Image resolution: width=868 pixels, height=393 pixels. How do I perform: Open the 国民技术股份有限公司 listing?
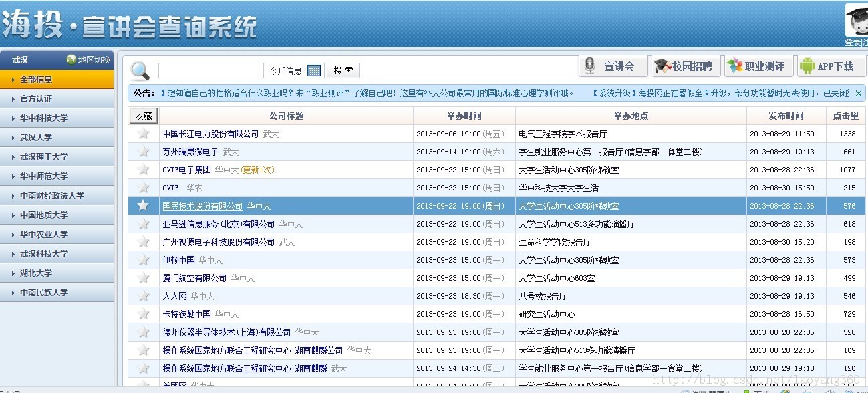(x=202, y=206)
